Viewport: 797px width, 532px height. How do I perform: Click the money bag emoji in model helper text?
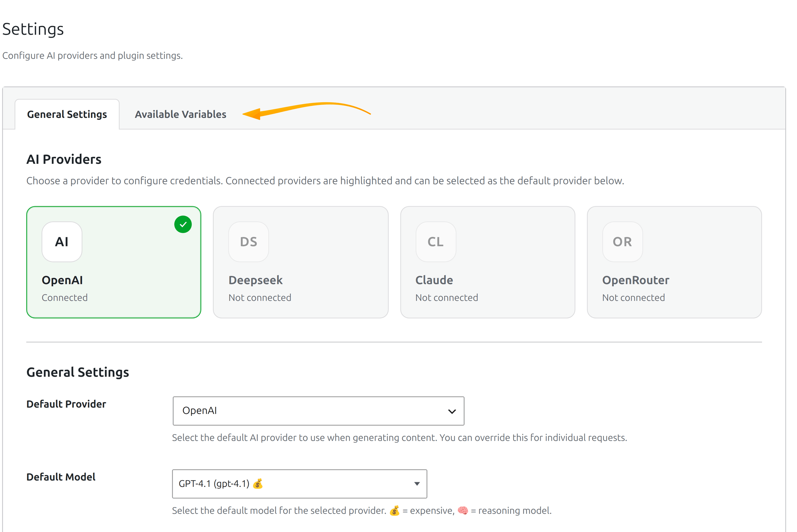[x=395, y=511]
